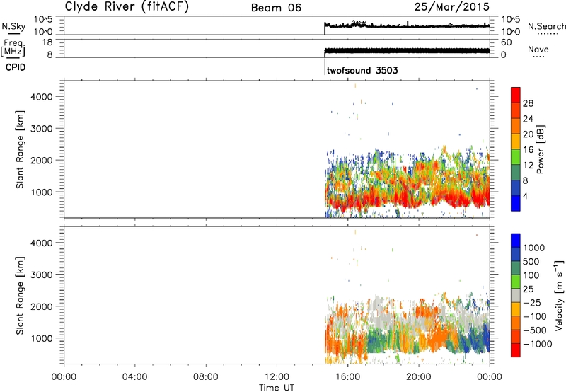Click the "Clyde River (fitACF)" plot title
Image resolution: width=566 pixels, height=392 pixels.
127,6
